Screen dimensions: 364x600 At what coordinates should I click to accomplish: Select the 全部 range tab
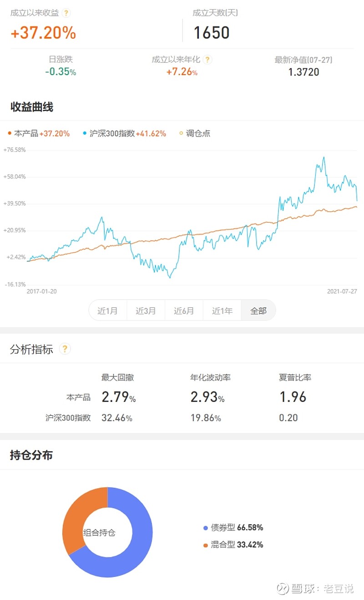click(x=258, y=311)
